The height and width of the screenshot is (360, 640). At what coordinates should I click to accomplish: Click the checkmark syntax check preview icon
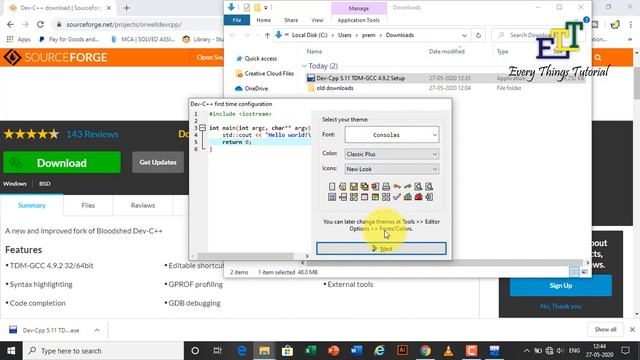point(397,197)
